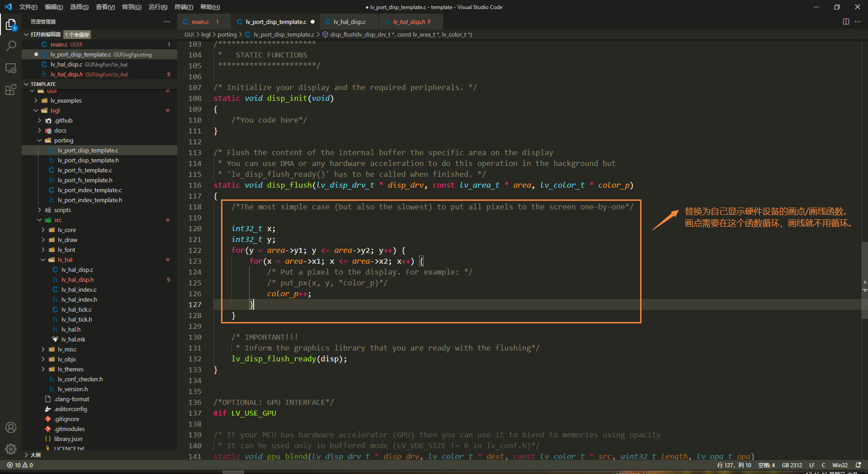The width and height of the screenshot is (868, 474).
Task: Click the lv_disp_flush_ready(disp) code line
Action: coord(289,359)
